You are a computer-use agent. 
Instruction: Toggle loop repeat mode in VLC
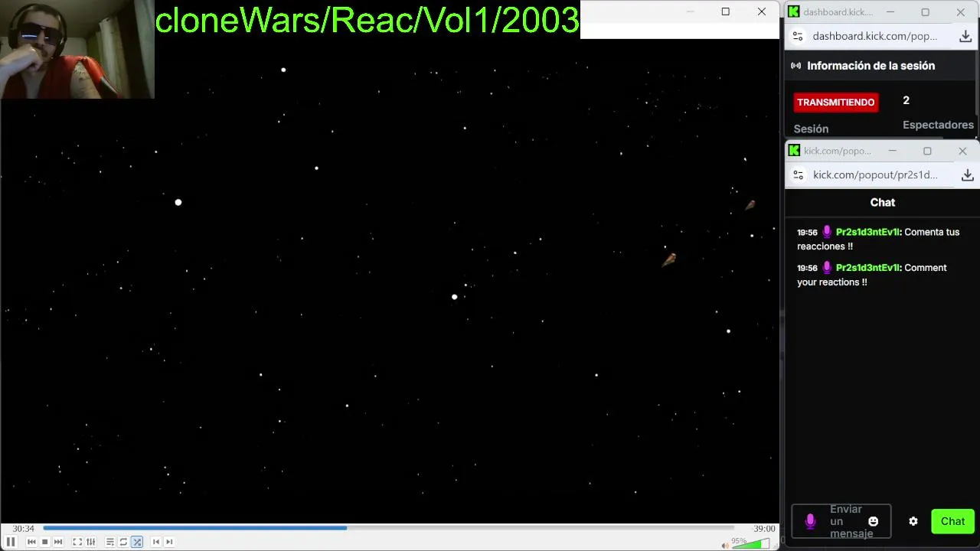(123, 542)
